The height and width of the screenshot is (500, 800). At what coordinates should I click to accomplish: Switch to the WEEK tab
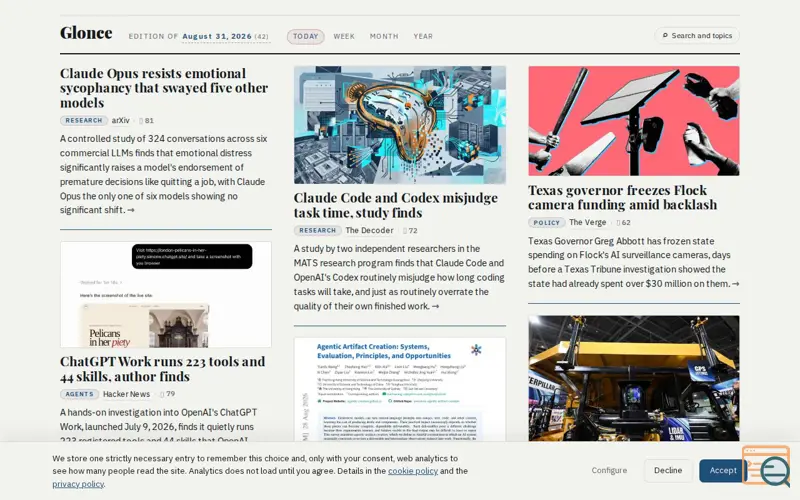pos(344,36)
